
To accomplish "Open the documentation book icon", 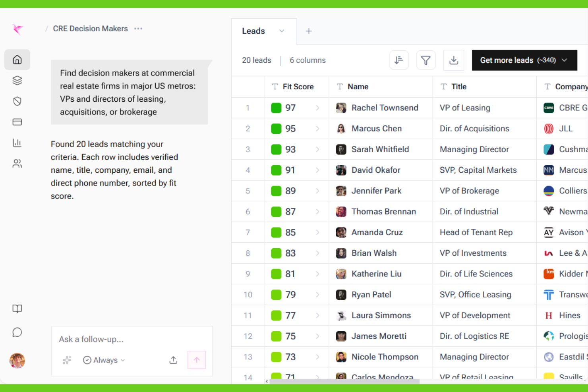I will [17, 309].
